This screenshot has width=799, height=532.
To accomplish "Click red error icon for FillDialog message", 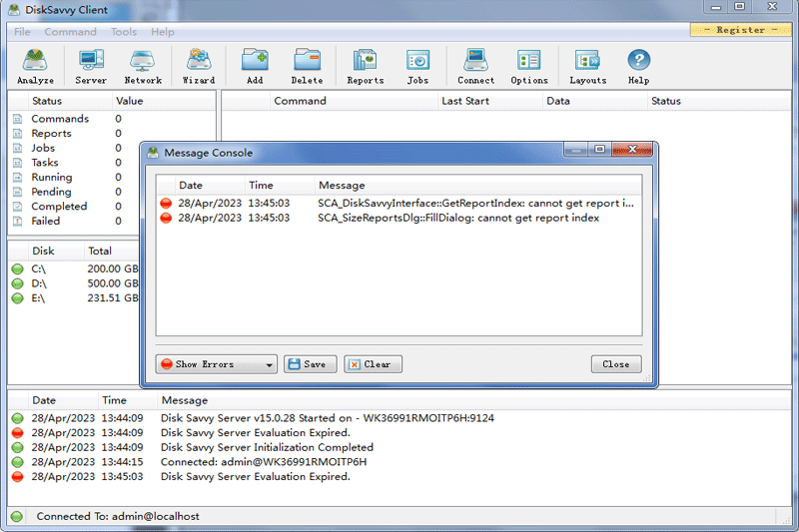I will 166,218.
